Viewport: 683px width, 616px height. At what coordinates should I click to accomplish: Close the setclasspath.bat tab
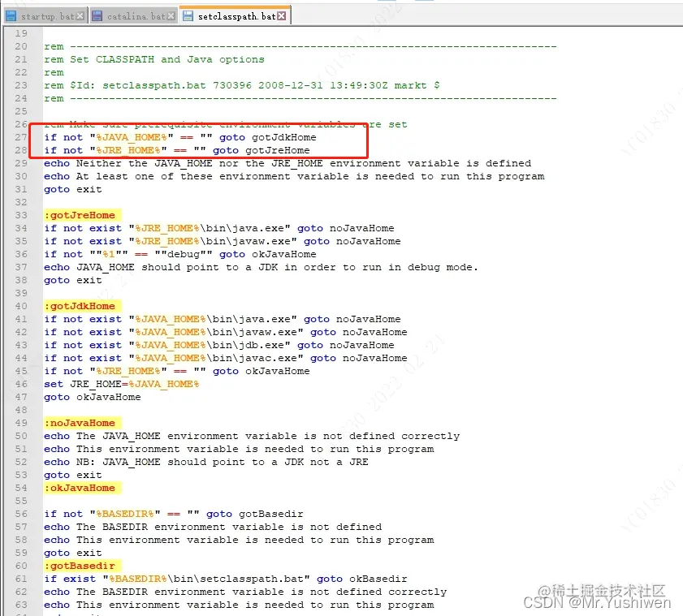(x=282, y=15)
